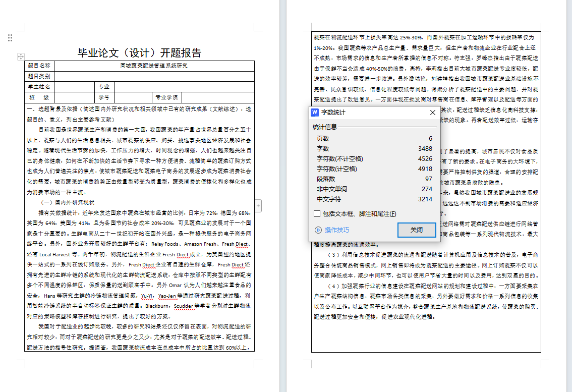Click the 题目类别 table cell
The width and height of the screenshot is (572, 392).
click(39, 76)
